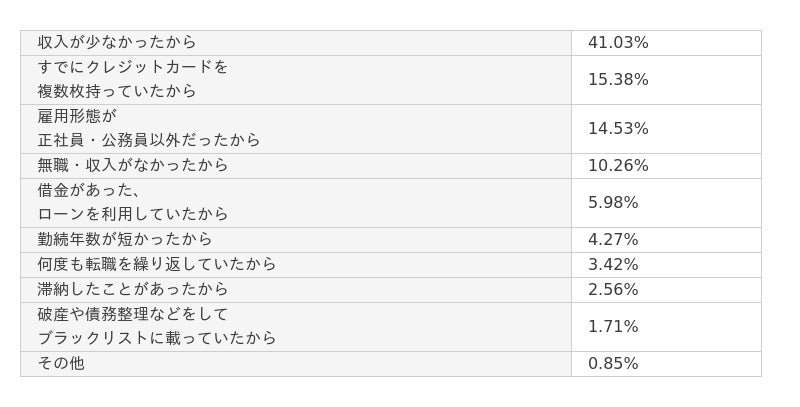Click 何度も転職を繰り返していたから row label
The height and width of the screenshot is (407, 800).
click(x=157, y=265)
